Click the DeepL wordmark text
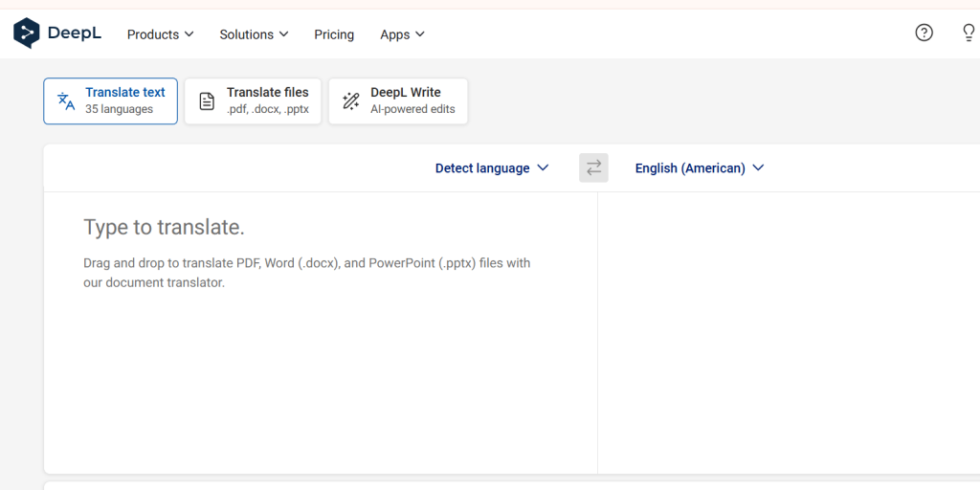980x490 pixels. tap(75, 33)
